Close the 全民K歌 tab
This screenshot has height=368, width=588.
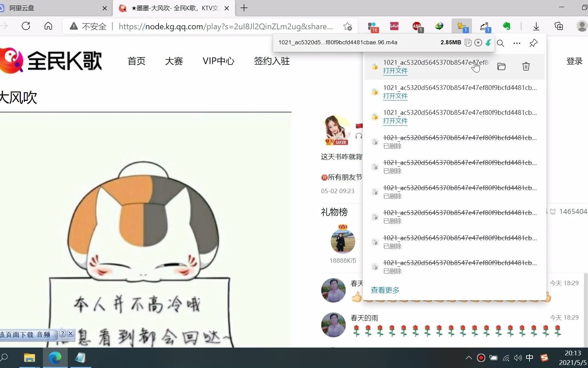[x=227, y=9]
